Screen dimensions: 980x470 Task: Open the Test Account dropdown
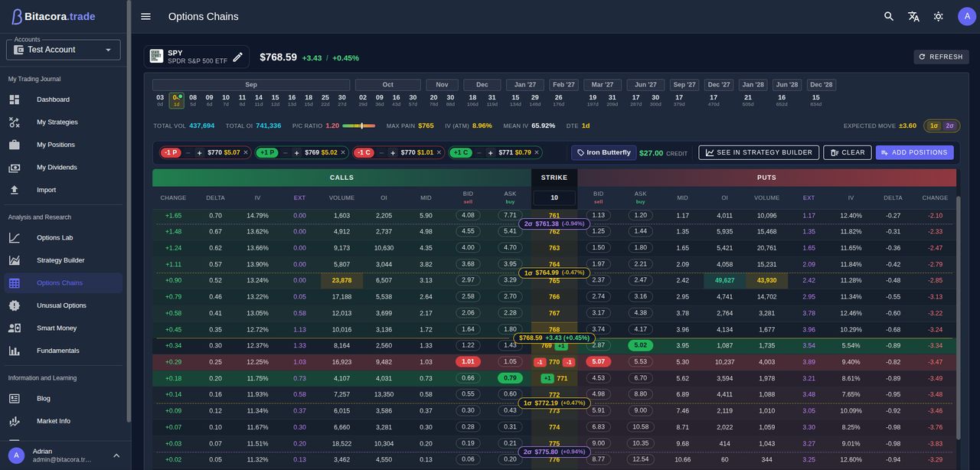pyautogui.click(x=64, y=50)
